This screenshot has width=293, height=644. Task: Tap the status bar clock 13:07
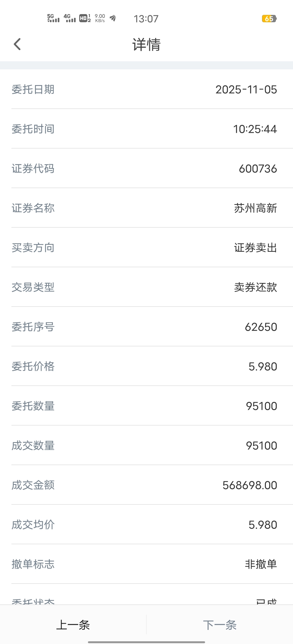click(146, 19)
